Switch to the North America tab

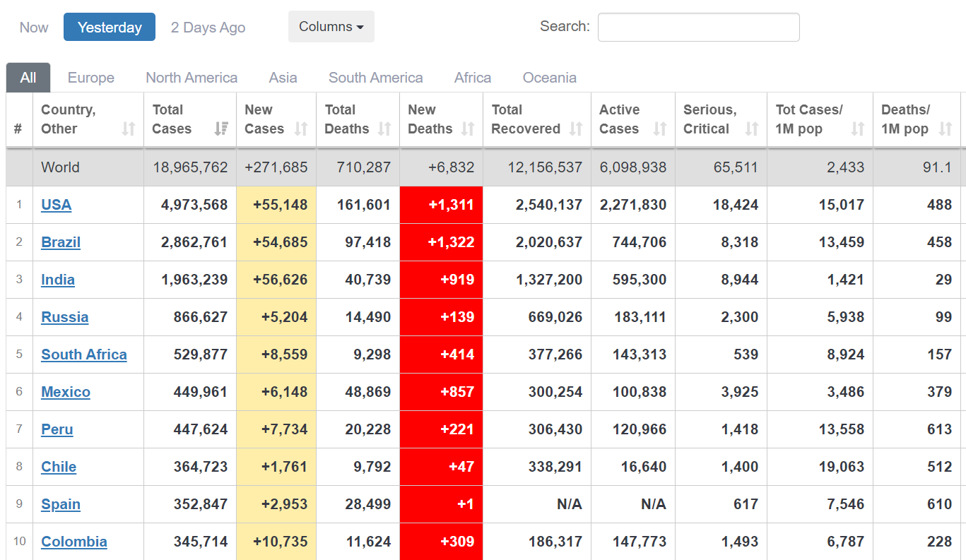pos(192,78)
